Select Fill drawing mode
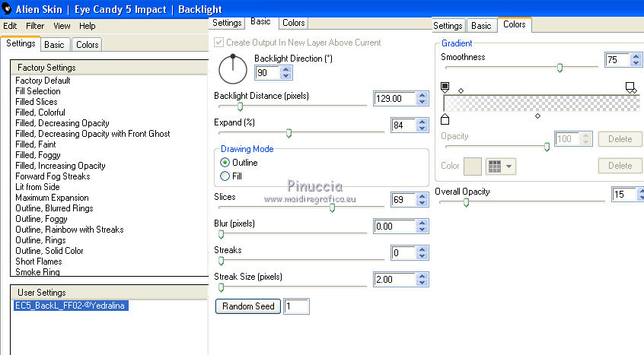This screenshot has width=644, height=355. [x=225, y=176]
